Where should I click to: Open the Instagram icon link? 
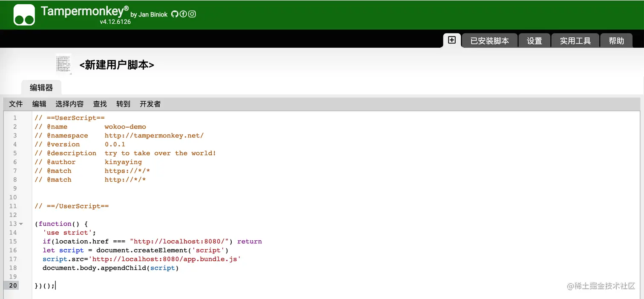[192, 14]
